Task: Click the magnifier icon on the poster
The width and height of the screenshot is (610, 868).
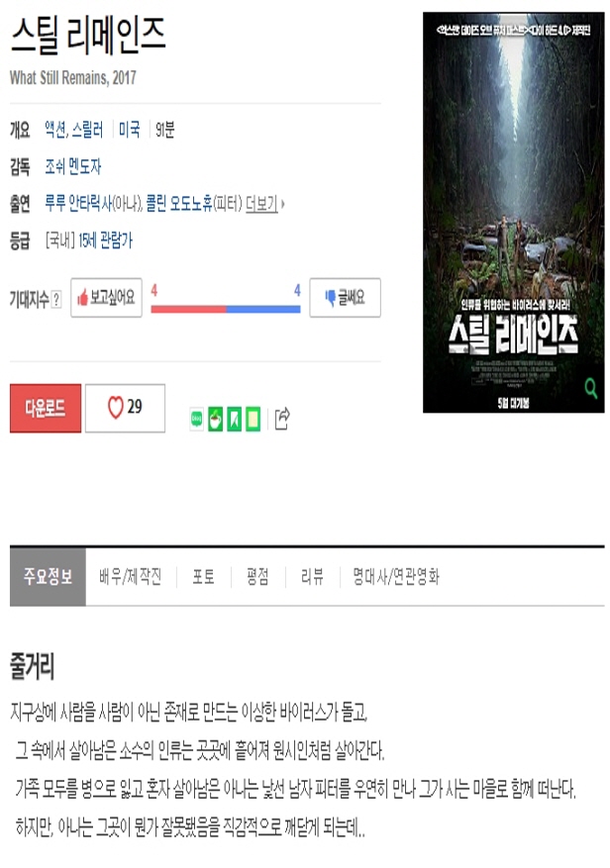Action: [590, 388]
